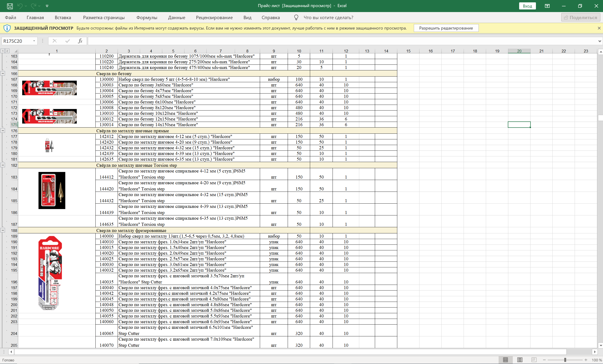This screenshot has height=364, width=603.
Task: Click Разрешить редактирование button
Action: coord(446,28)
